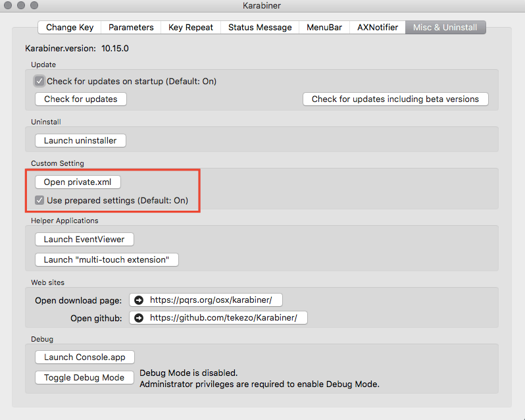Check for updates including beta versions
The image size is (525, 420).
395,99
